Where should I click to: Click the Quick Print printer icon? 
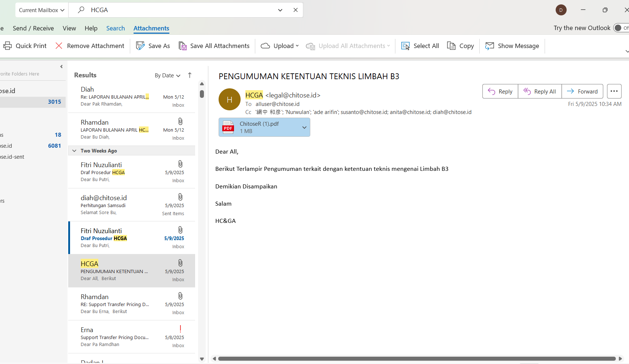[x=7, y=46]
